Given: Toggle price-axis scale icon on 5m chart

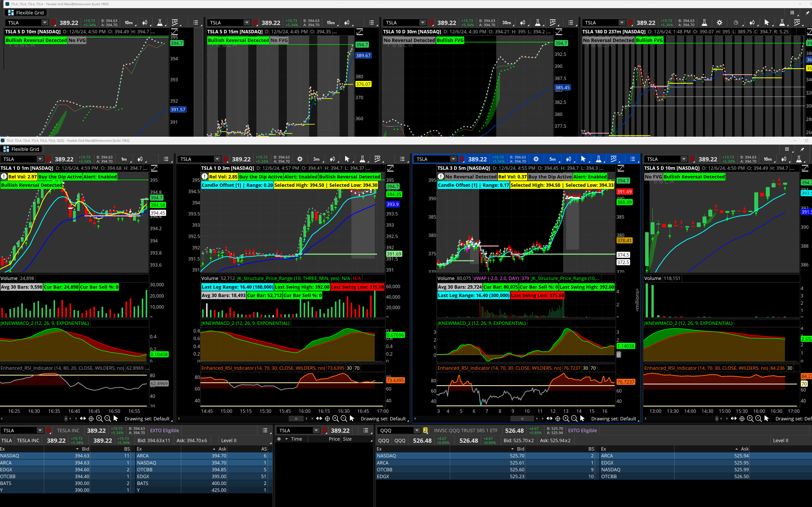Looking at the screenshot, I should pyautogui.click(x=621, y=168).
